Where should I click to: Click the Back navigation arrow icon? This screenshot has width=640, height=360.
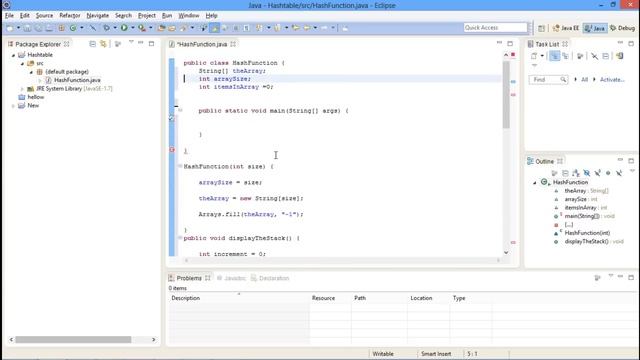tap(307, 28)
